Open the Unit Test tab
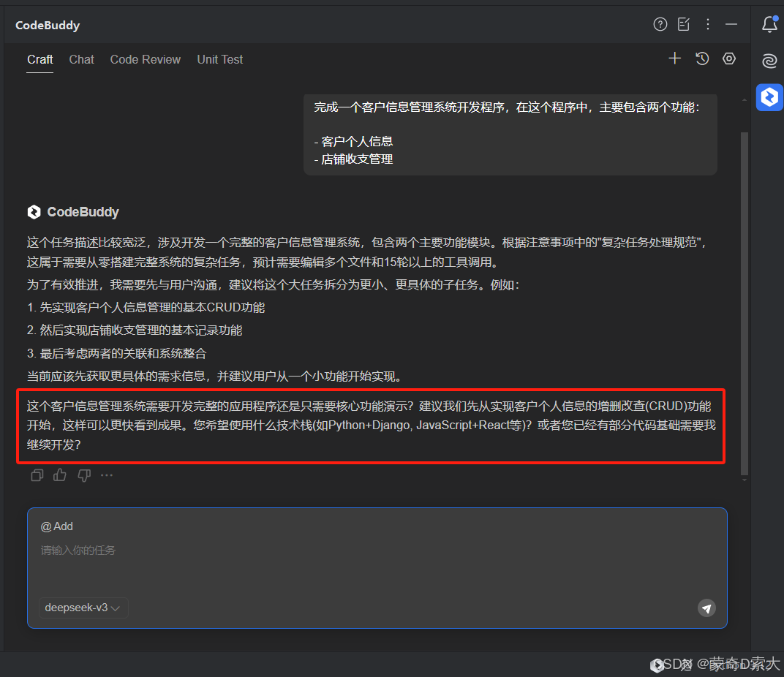The height and width of the screenshot is (677, 784). [220, 59]
